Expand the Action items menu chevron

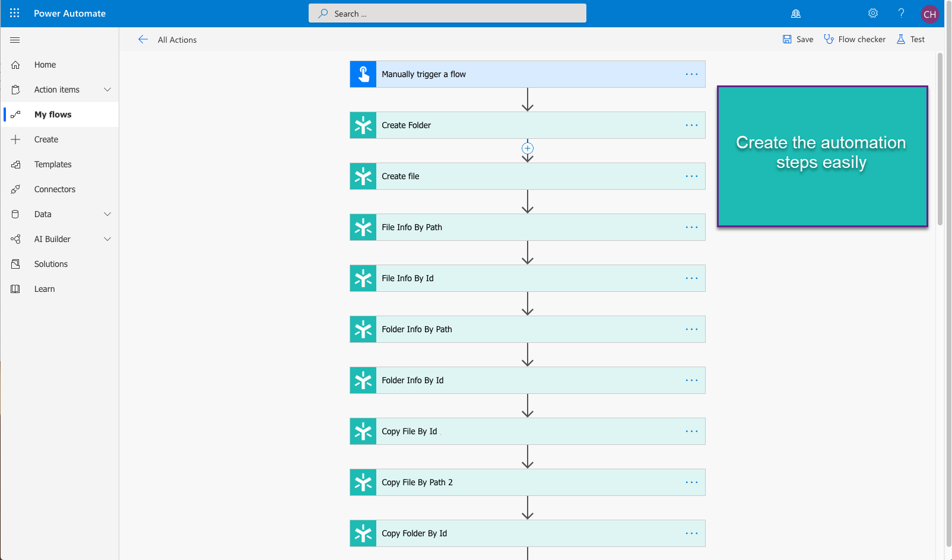107,90
